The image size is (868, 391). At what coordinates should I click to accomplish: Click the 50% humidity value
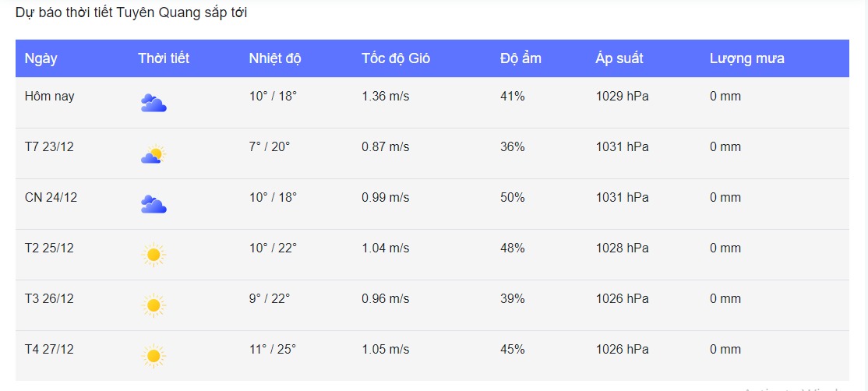(513, 198)
